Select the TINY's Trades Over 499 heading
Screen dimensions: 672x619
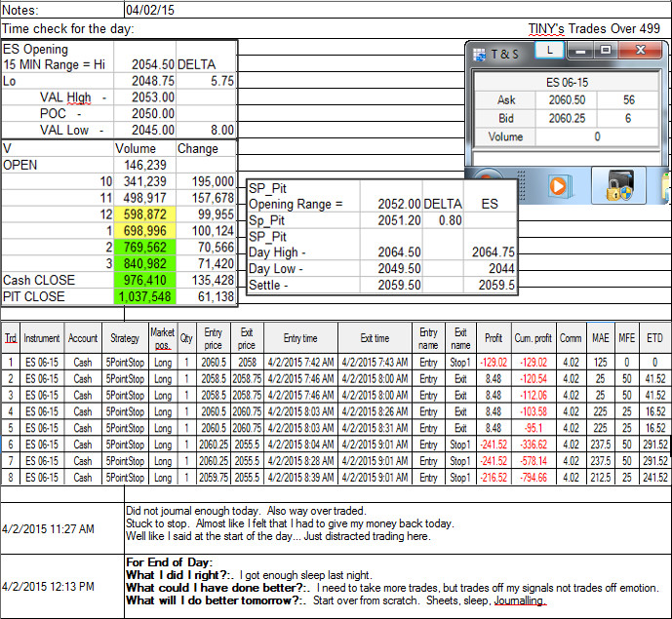(594, 28)
